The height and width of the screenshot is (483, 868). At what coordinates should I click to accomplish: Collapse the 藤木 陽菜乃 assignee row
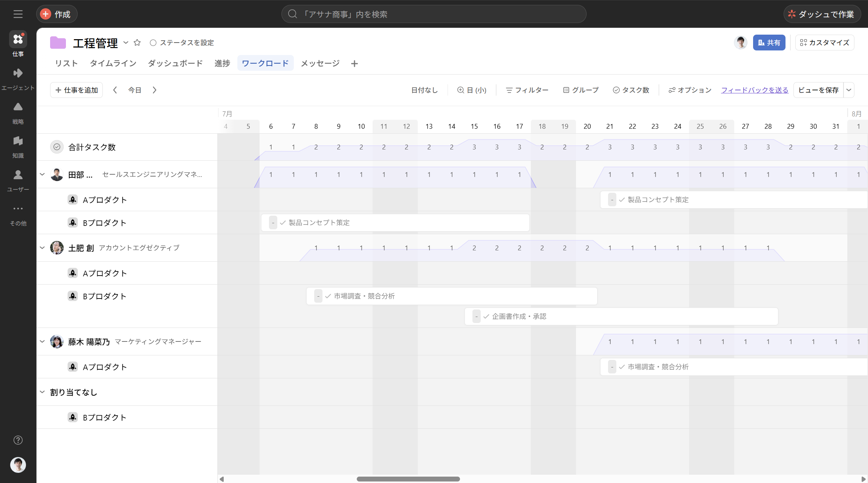click(x=42, y=341)
